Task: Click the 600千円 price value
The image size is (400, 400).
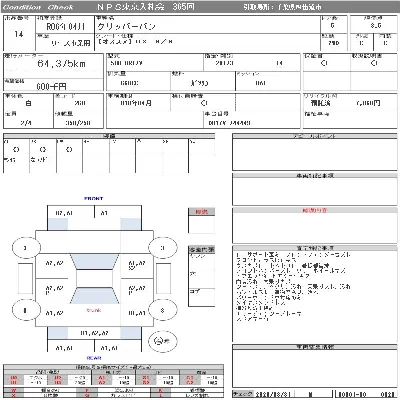Action: tap(52, 87)
